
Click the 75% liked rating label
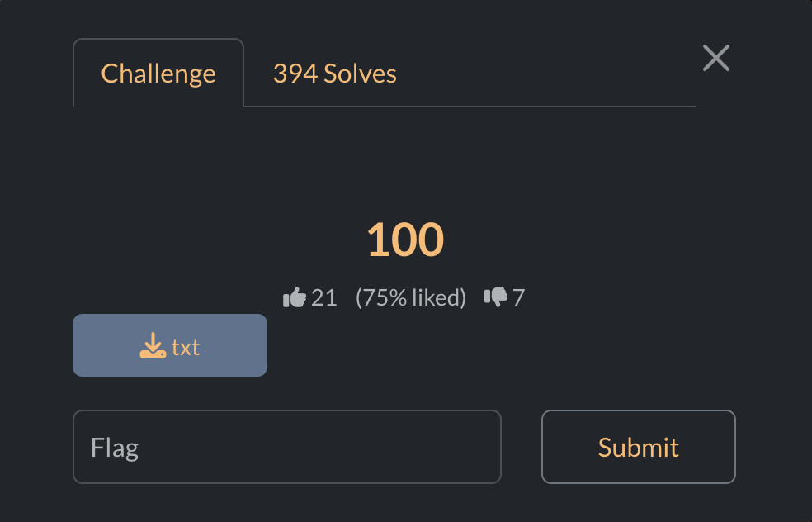coord(410,297)
